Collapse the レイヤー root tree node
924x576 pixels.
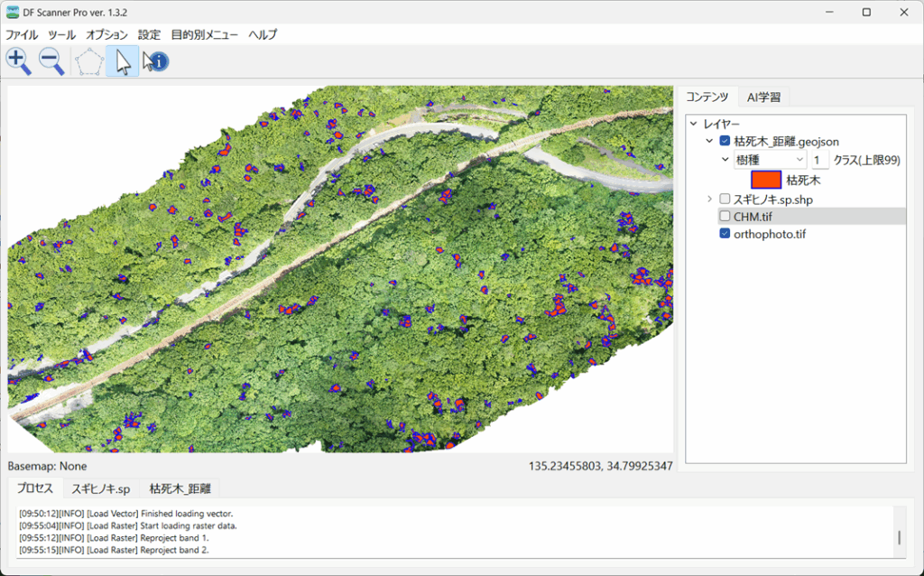pyautogui.click(x=693, y=124)
